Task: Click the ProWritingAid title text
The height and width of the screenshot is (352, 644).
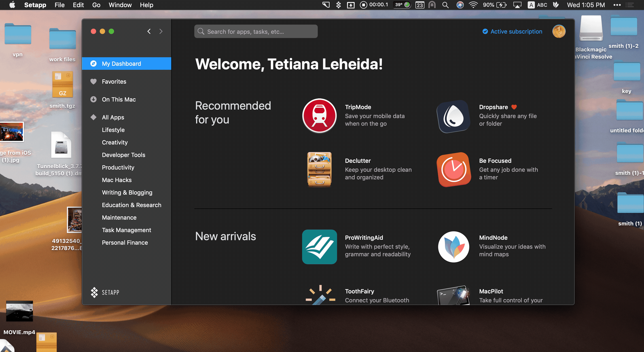Action: coord(364,237)
